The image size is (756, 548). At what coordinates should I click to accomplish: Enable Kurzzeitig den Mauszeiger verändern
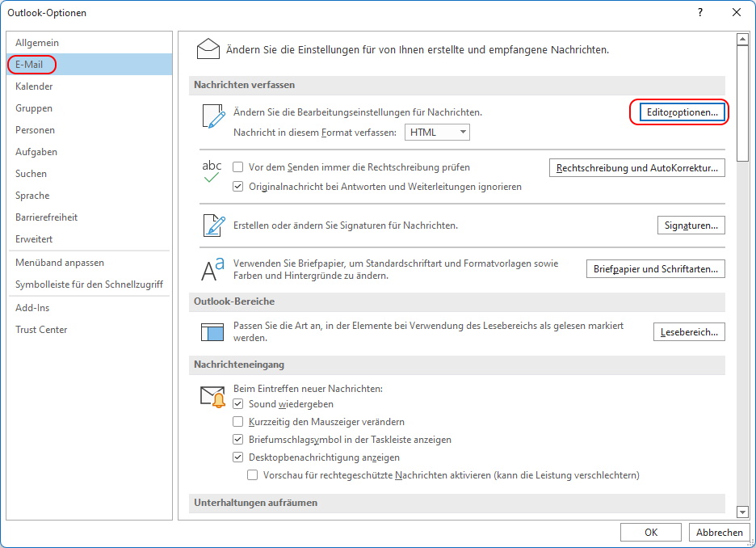(237, 422)
